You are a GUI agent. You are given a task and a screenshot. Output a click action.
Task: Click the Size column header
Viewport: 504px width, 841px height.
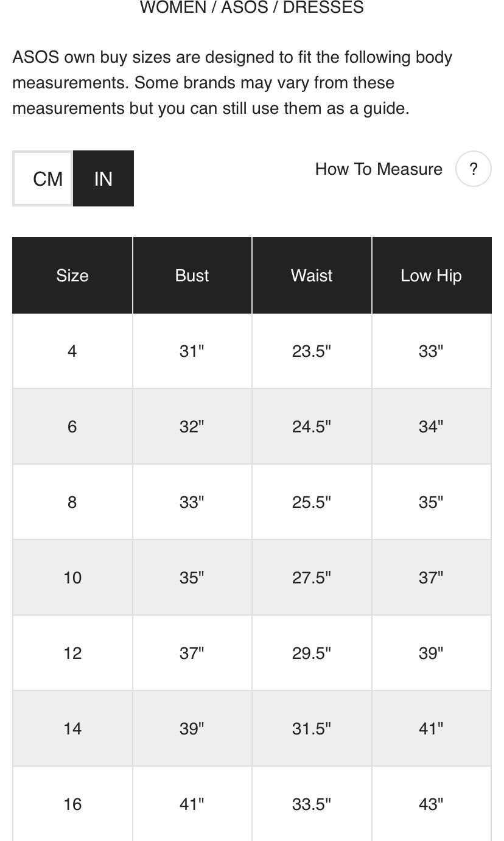pos(72,275)
